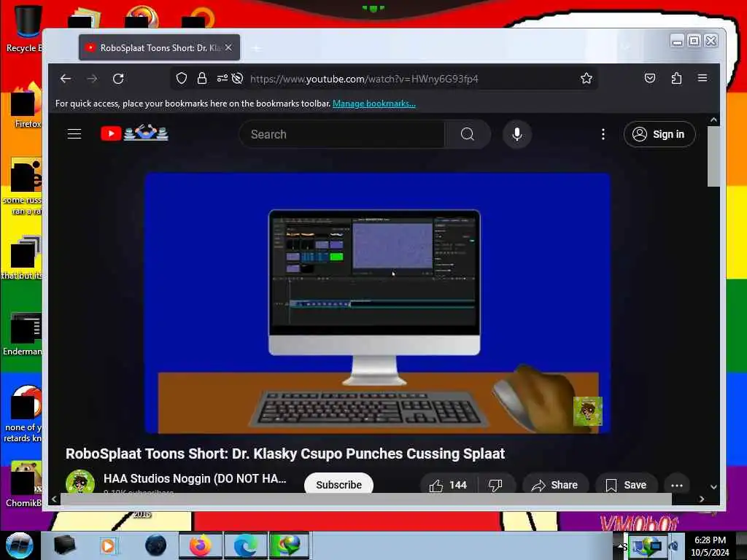Open the tracking protection shield icon
747x560 pixels.
tap(182, 79)
